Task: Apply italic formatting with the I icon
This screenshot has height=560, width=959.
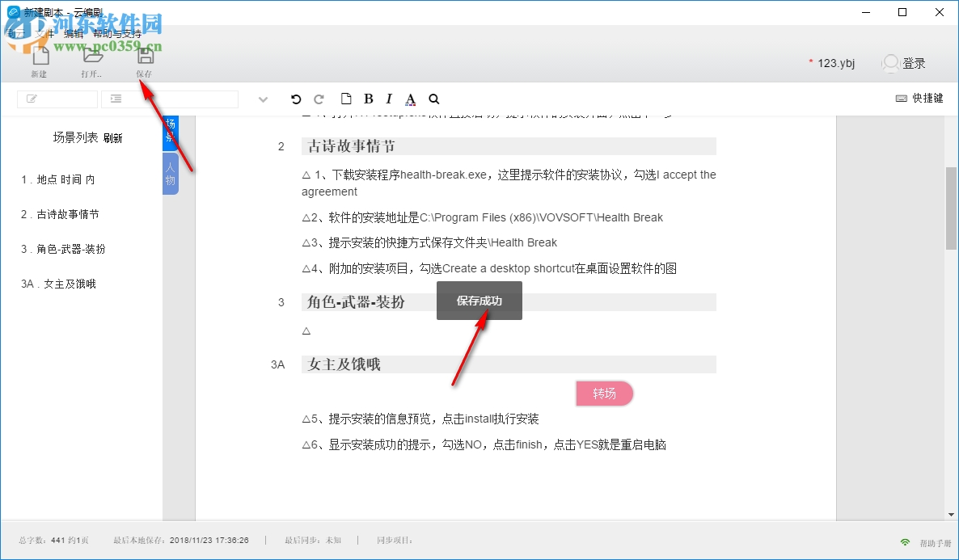Action: pyautogui.click(x=388, y=98)
